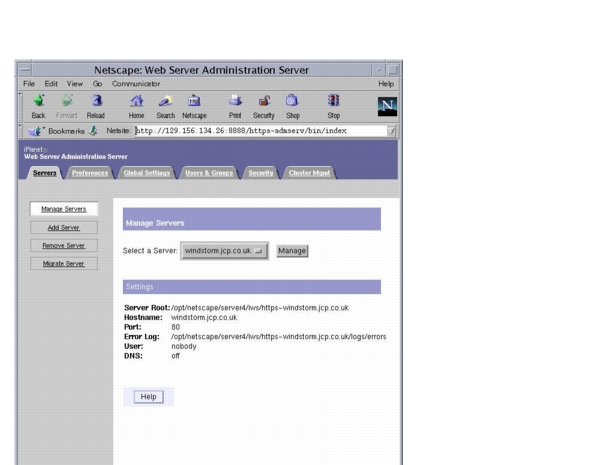Expand the Netsite URL history dropdown

(391, 131)
